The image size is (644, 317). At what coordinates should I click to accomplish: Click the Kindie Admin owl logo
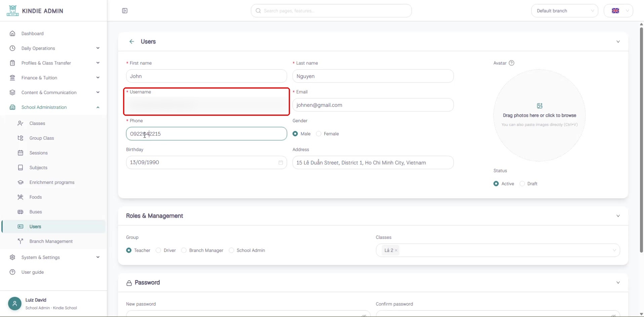(x=13, y=11)
